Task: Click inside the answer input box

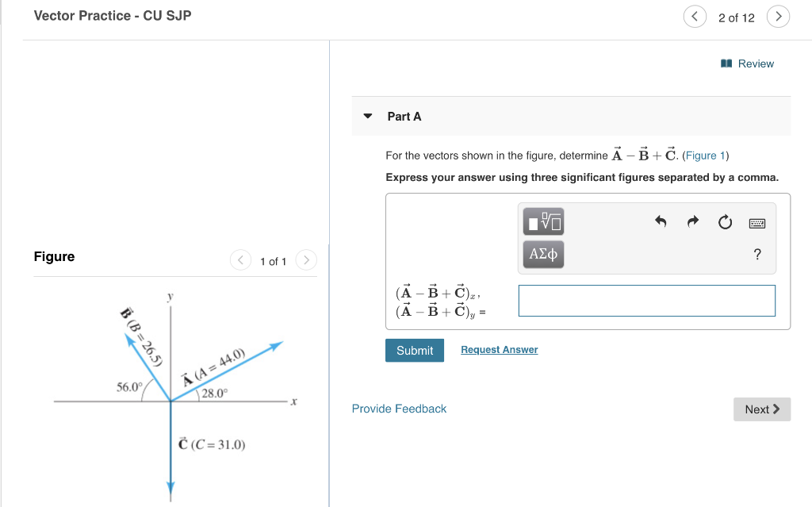Action: coord(645,301)
